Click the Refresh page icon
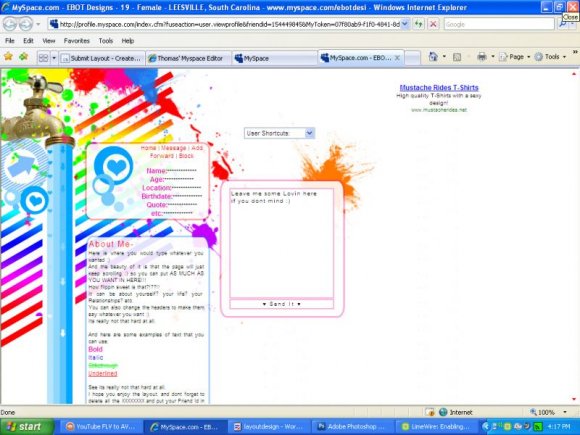This screenshot has width=580, height=435. (x=418, y=24)
